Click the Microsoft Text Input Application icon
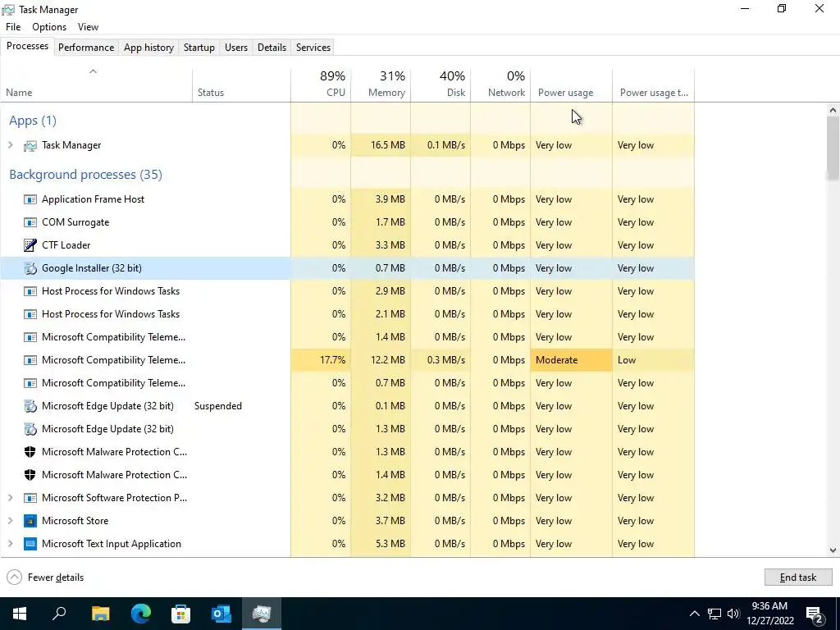The height and width of the screenshot is (630, 840). [30, 544]
